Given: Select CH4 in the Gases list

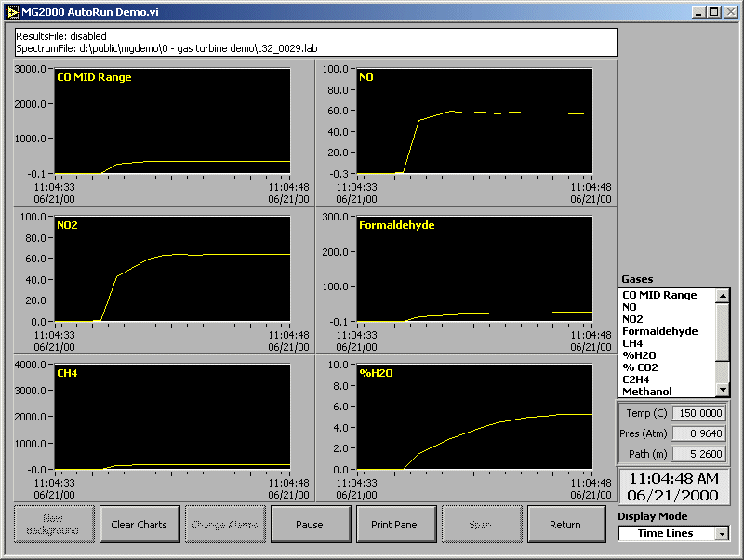Looking at the screenshot, I should (x=632, y=343).
